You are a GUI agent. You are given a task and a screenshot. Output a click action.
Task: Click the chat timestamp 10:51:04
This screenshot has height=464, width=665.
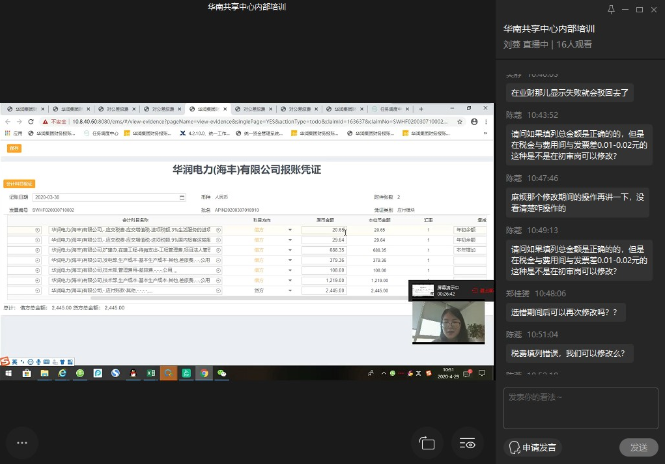542,335
